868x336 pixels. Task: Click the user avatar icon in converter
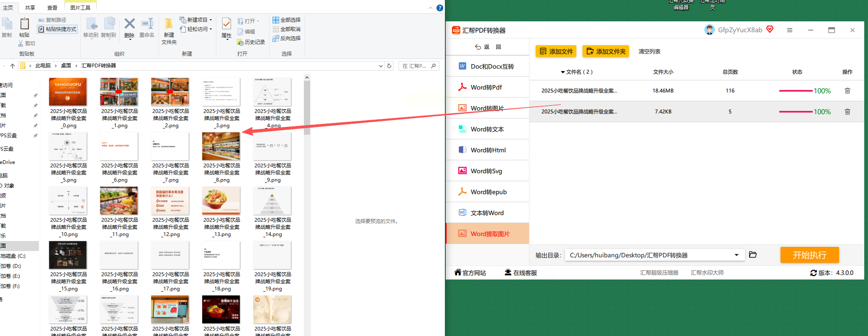click(709, 30)
